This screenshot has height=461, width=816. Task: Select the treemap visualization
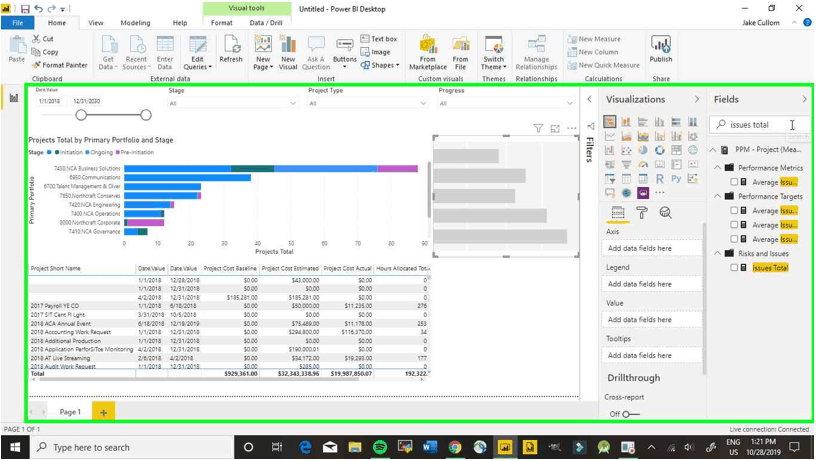pyautogui.click(x=676, y=150)
